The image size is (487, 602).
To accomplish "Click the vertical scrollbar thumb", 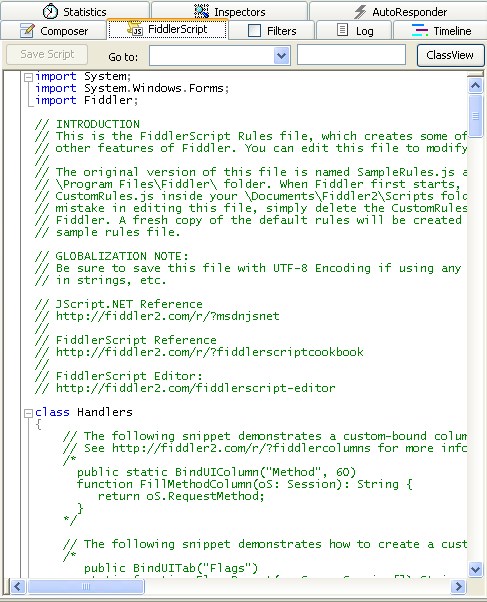I will point(475,116).
